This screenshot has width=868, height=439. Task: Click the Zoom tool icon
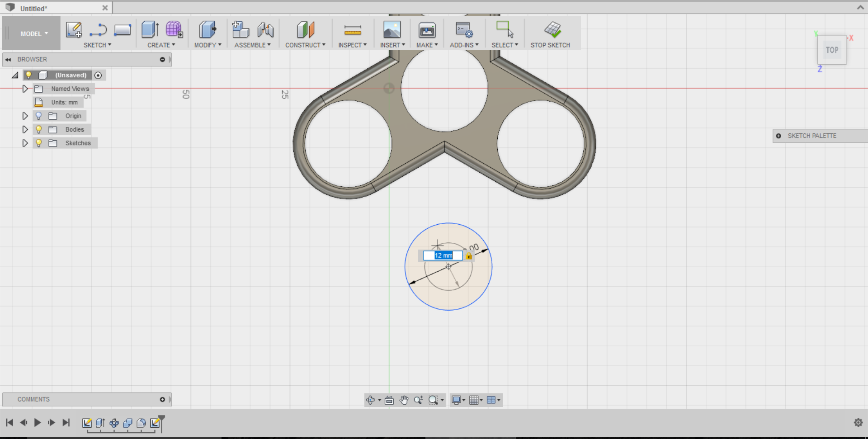pyautogui.click(x=418, y=400)
